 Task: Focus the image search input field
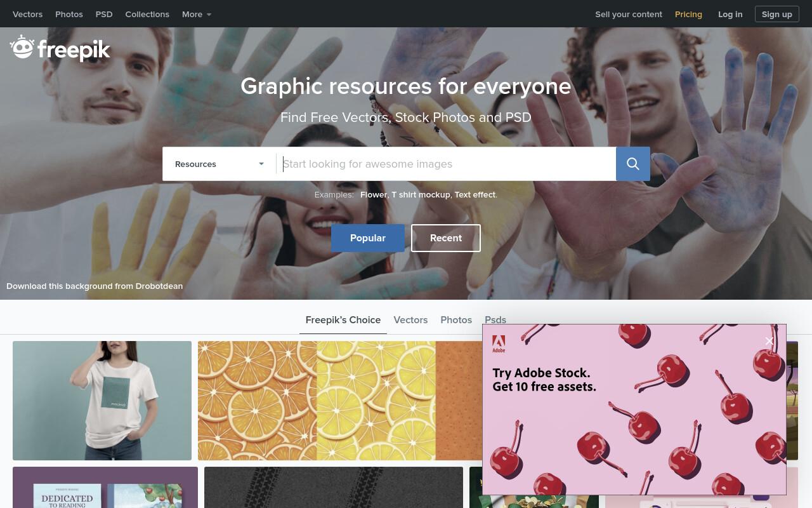pyautogui.click(x=447, y=164)
